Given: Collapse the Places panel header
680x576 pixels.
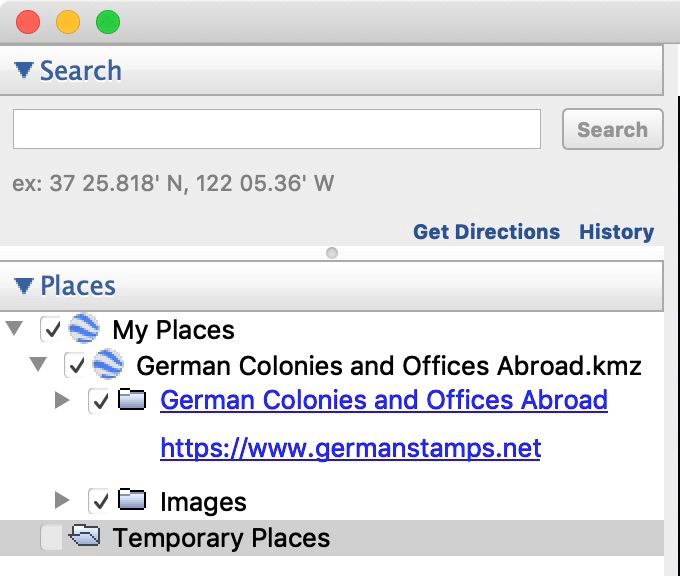Looking at the screenshot, I should click(x=24, y=286).
